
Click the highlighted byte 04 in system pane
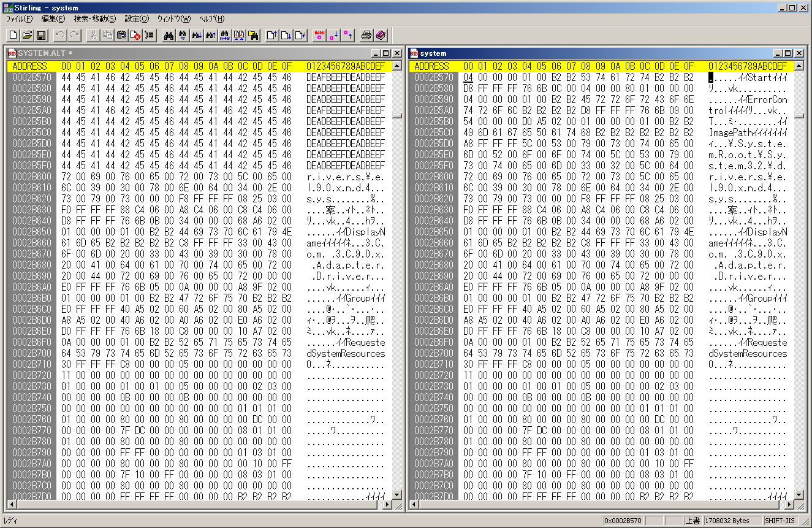468,77
